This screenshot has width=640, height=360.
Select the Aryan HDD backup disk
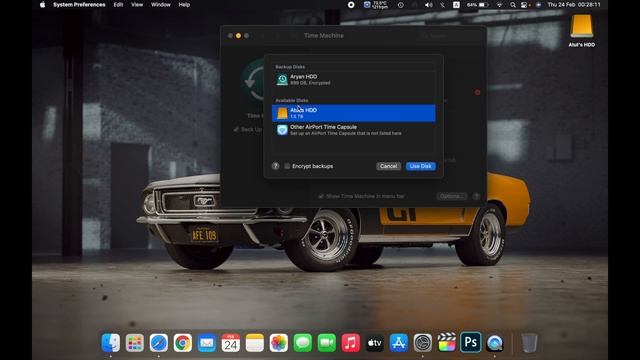point(353,80)
